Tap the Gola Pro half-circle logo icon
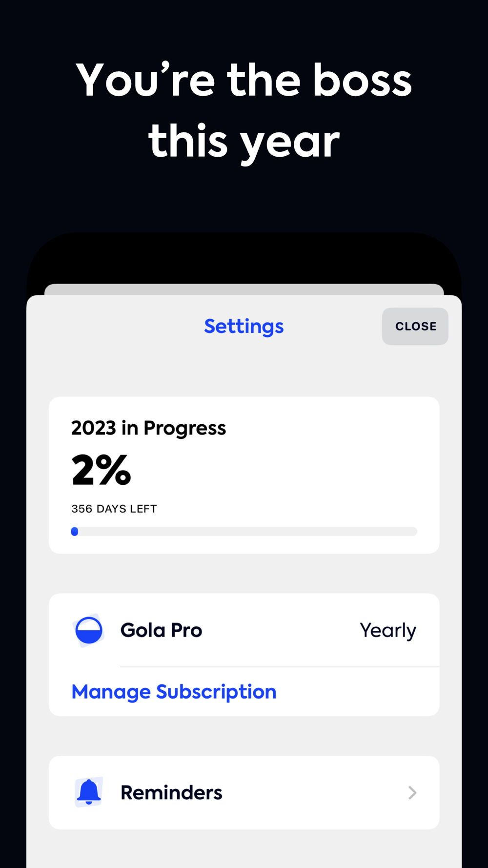The height and width of the screenshot is (868, 488). click(88, 630)
